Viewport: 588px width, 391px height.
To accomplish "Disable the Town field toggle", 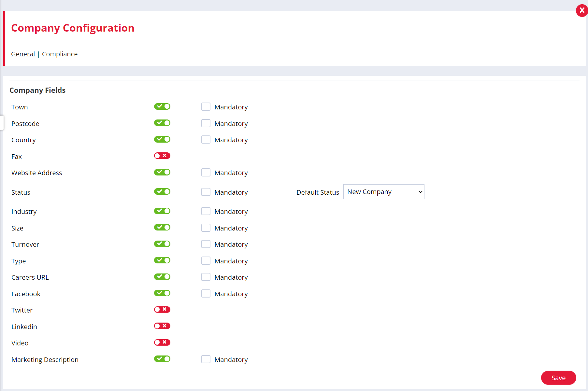I will click(162, 106).
